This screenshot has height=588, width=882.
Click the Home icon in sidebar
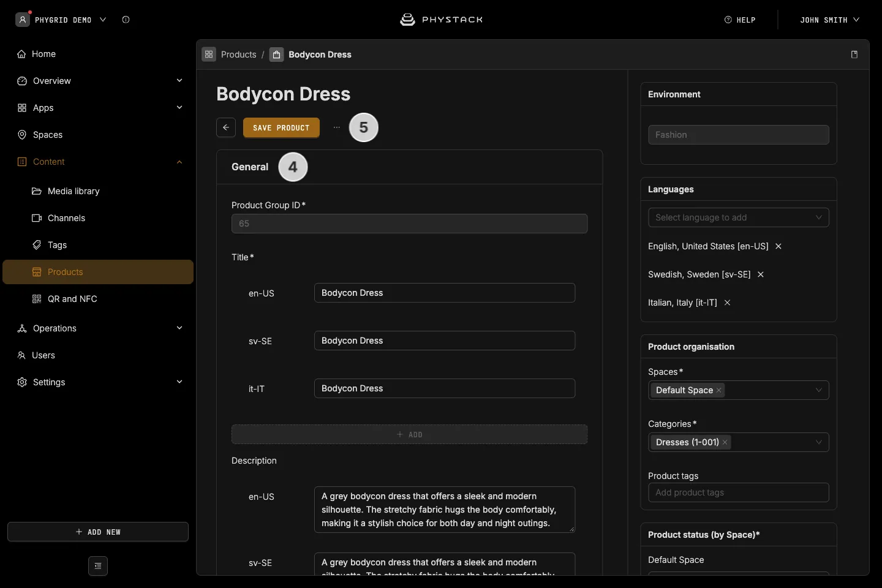pos(21,54)
